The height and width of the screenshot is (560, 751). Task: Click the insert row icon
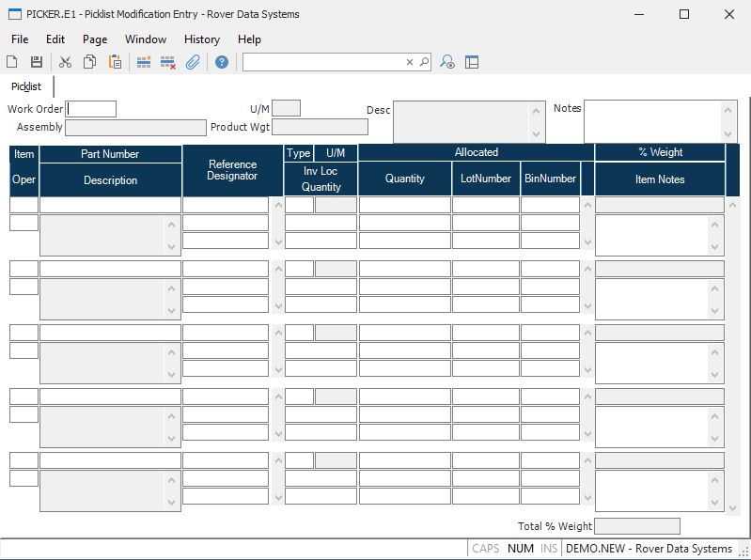click(x=144, y=62)
